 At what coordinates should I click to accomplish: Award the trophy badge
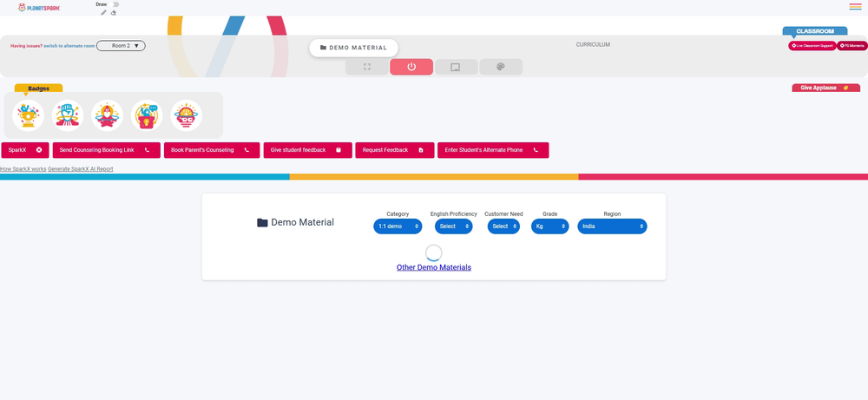pos(29,115)
